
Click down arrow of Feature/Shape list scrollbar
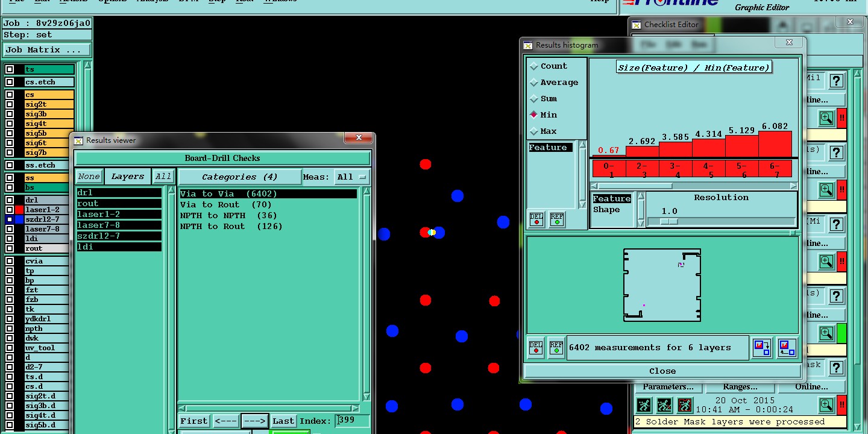(641, 224)
